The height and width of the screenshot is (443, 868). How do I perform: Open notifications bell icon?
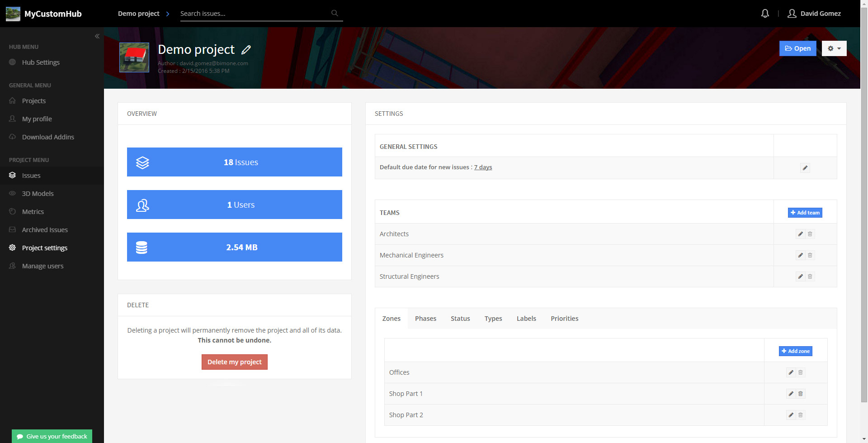pyautogui.click(x=765, y=14)
